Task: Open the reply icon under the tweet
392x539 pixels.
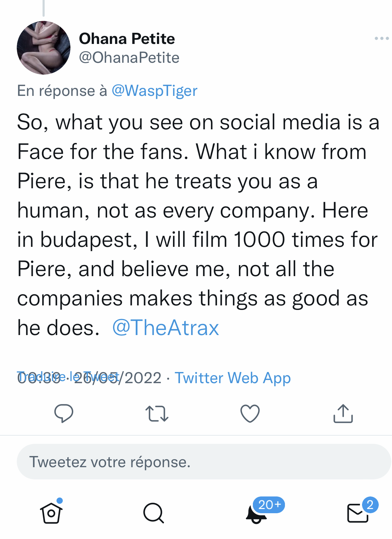Action: point(64,413)
